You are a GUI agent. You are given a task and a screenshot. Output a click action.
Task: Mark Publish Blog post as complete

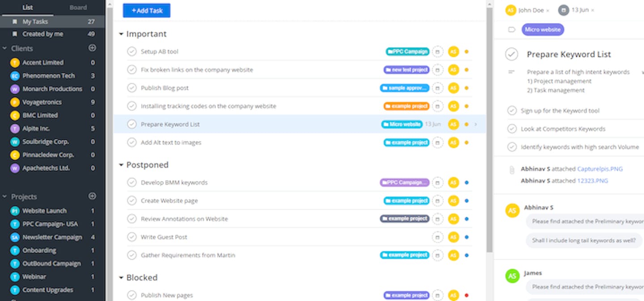[131, 88]
